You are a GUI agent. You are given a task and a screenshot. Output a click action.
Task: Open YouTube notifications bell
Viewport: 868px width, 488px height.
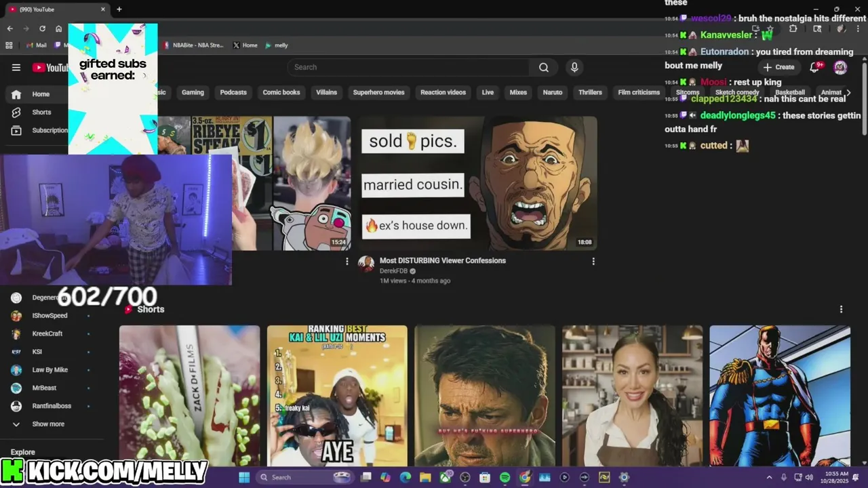point(816,67)
